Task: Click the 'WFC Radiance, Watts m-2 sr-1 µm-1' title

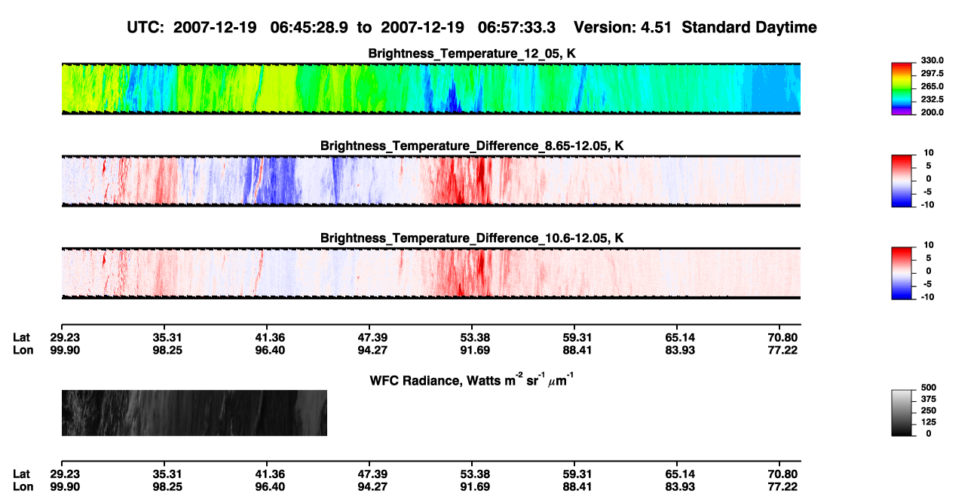Action: coord(473,380)
